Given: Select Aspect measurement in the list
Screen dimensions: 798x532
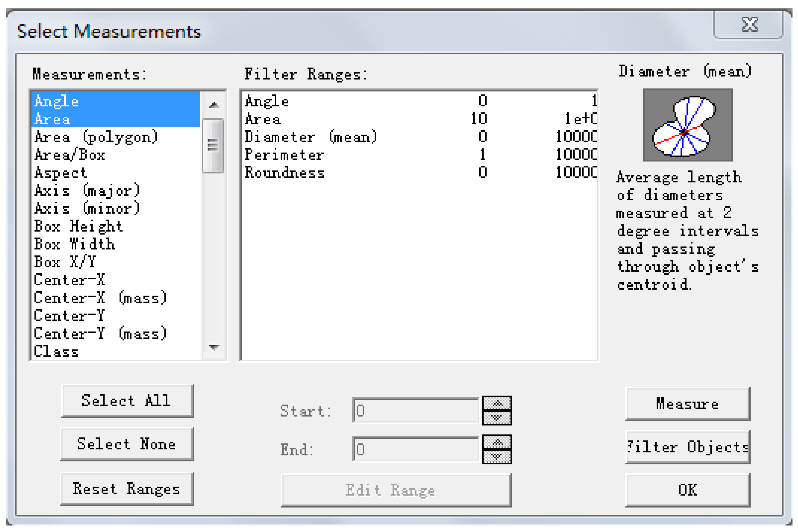Looking at the screenshot, I should click(x=61, y=173).
